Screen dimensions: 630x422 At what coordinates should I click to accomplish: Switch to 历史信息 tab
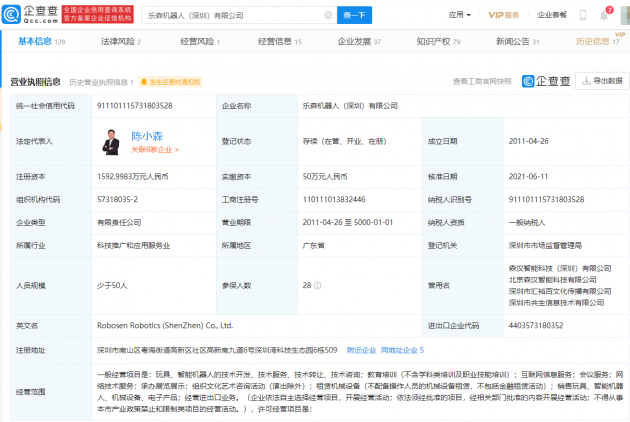597,41
